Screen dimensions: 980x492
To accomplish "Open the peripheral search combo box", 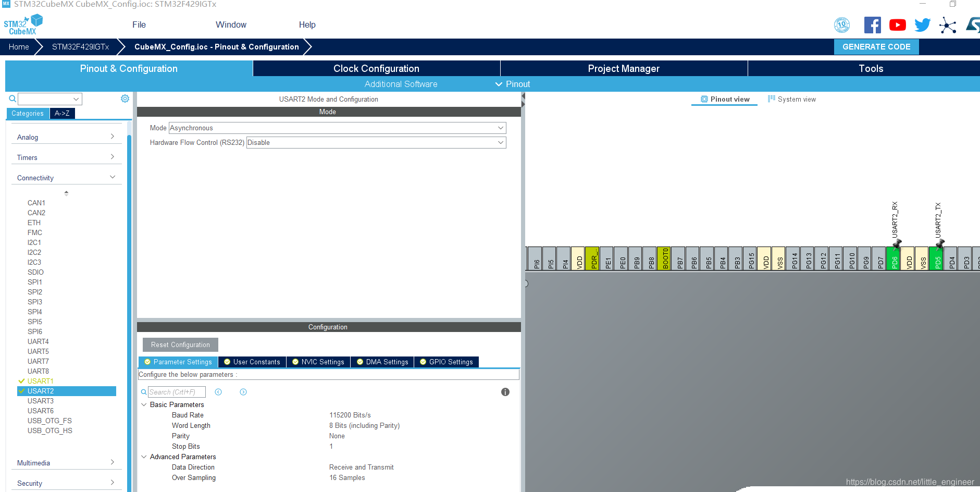I will point(50,99).
